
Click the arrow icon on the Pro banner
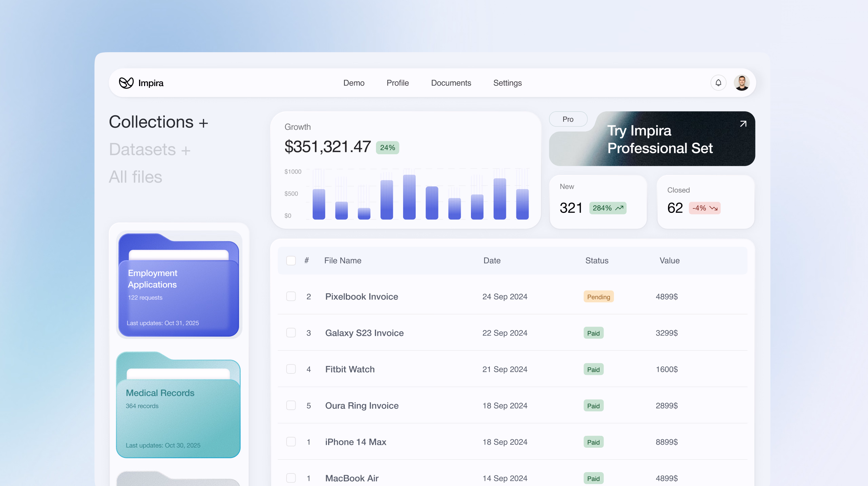[x=743, y=124]
